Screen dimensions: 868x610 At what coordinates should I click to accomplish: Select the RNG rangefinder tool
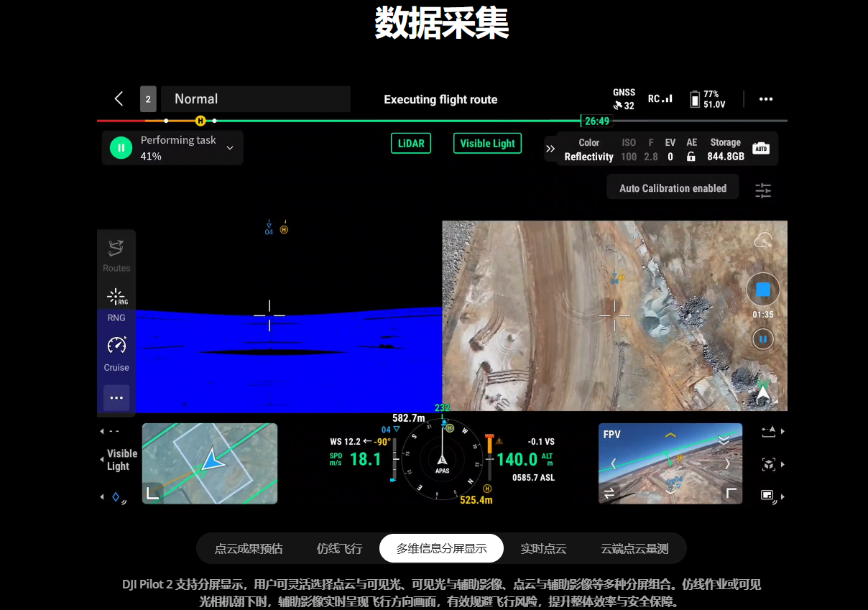(116, 304)
